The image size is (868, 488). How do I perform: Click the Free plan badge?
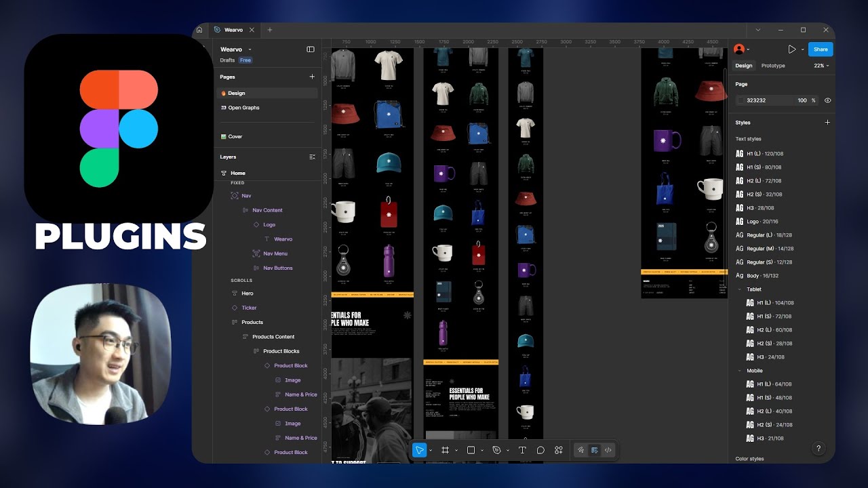click(245, 60)
